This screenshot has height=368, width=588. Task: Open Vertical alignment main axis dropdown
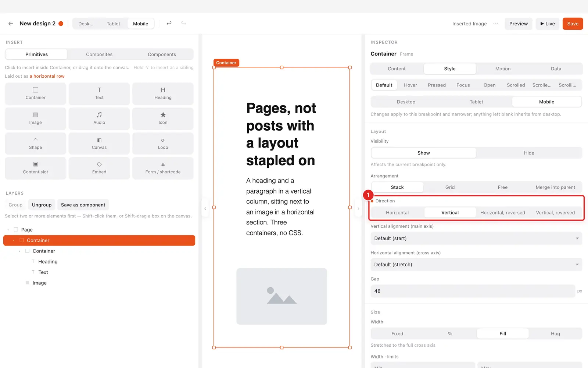476,238
